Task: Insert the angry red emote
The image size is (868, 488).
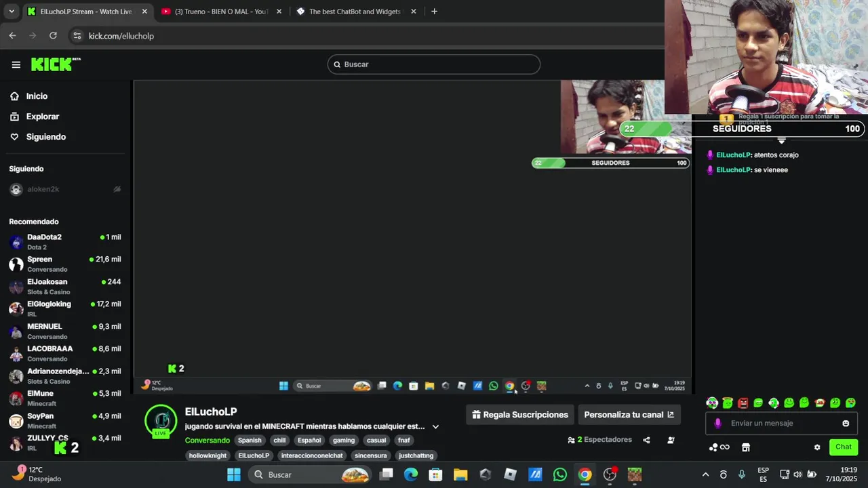Action: [x=743, y=403]
